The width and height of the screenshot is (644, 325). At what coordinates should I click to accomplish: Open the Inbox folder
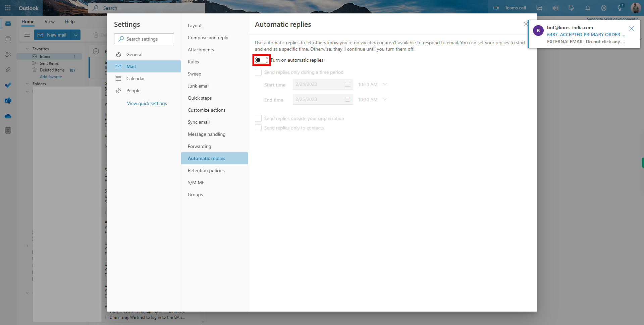pos(50,57)
